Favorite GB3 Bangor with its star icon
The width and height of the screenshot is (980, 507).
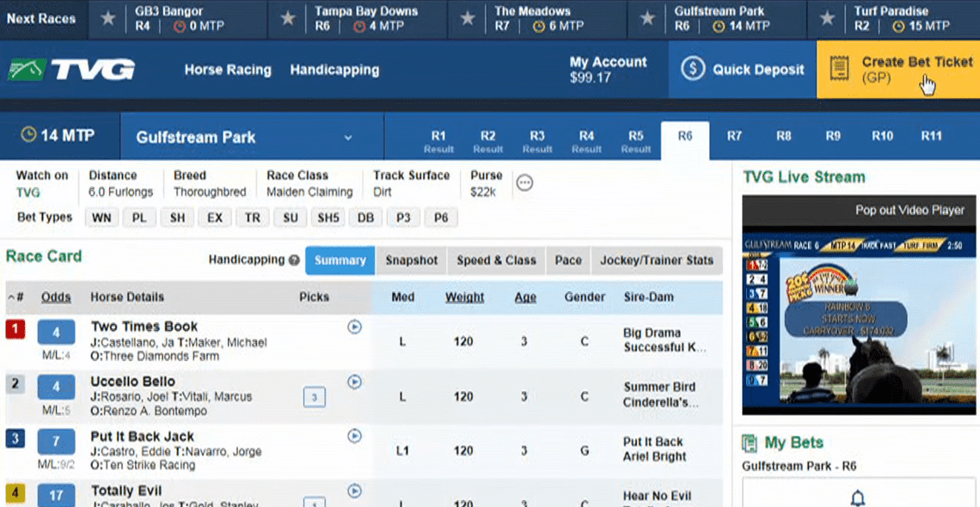tap(108, 19)
